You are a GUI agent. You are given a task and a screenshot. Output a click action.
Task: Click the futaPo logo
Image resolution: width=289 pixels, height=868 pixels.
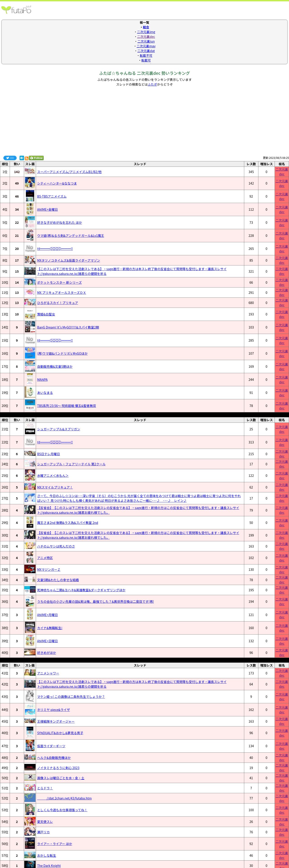tap(16, 9)
